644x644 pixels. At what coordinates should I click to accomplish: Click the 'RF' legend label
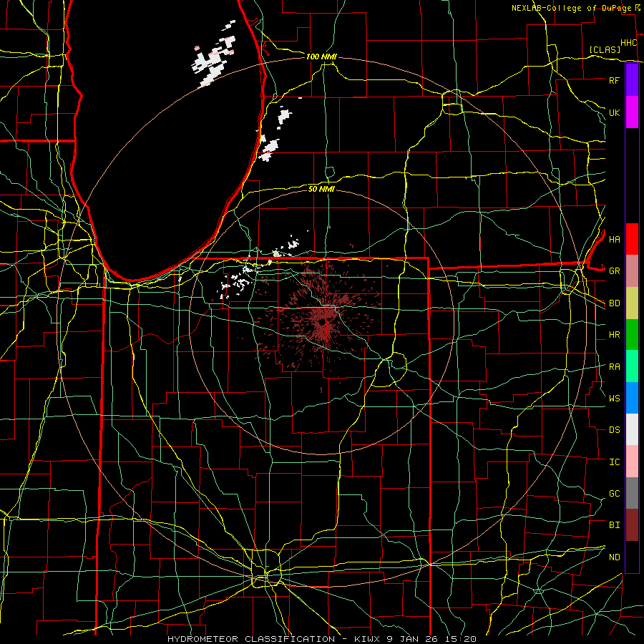pos(614,80)
